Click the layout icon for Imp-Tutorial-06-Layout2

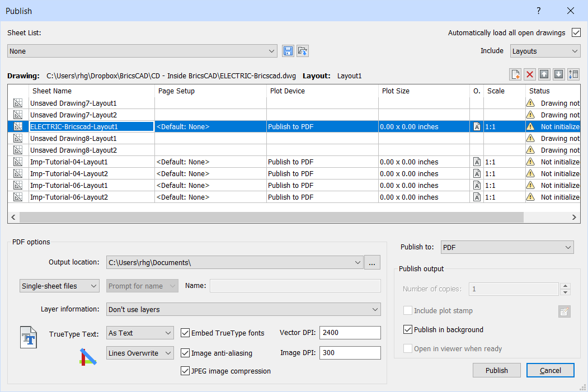(18, 197)
